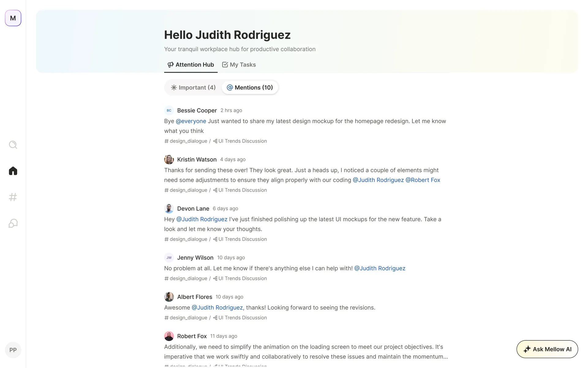This screenshot has height=368, width=588.
Task: Click the '11 days ago' timestamp
Action: [224, 336]
